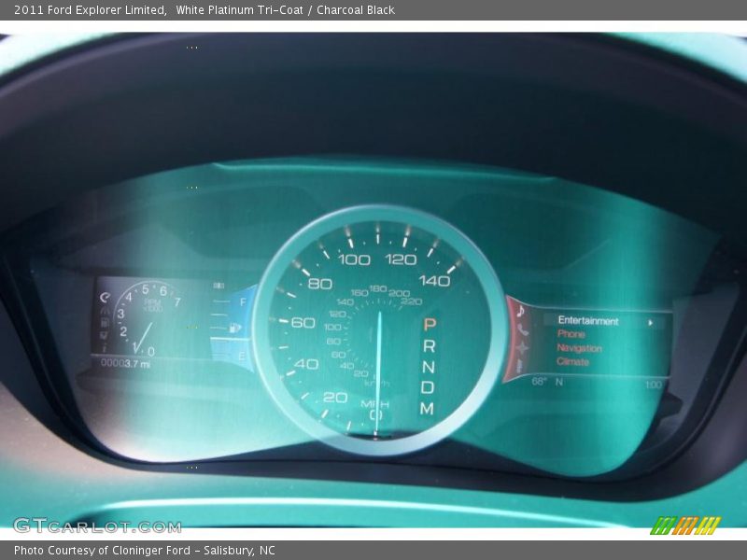This screenshot has height=560, width=747.
Task: Click the N compass heading
Action: (558, 382)
